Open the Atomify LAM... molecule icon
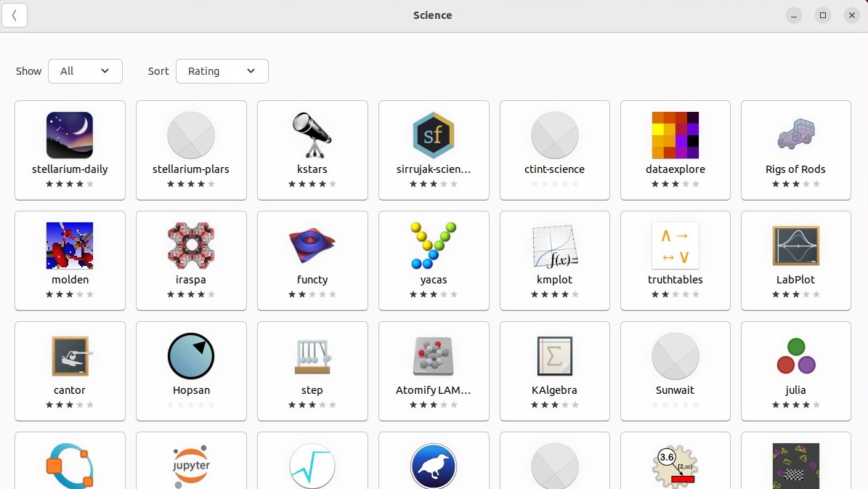This screenshot has height=489, width=868. point(434,356)
